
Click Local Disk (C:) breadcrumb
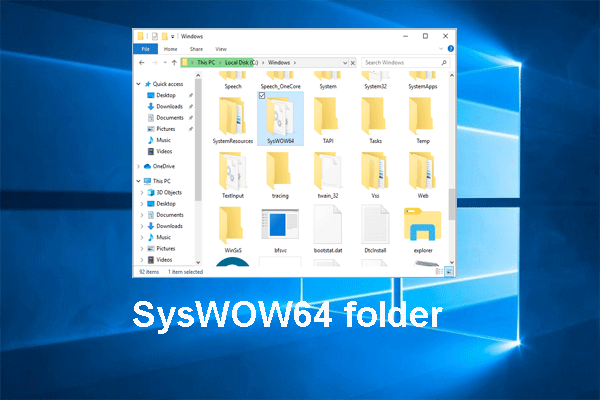(241, 62)
